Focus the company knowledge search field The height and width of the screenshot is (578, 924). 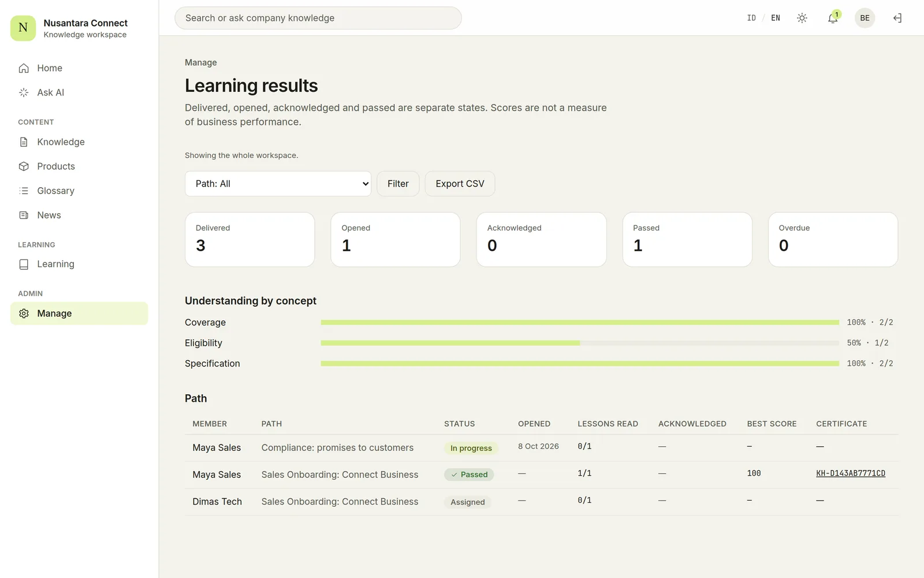[x=318, y=18]
